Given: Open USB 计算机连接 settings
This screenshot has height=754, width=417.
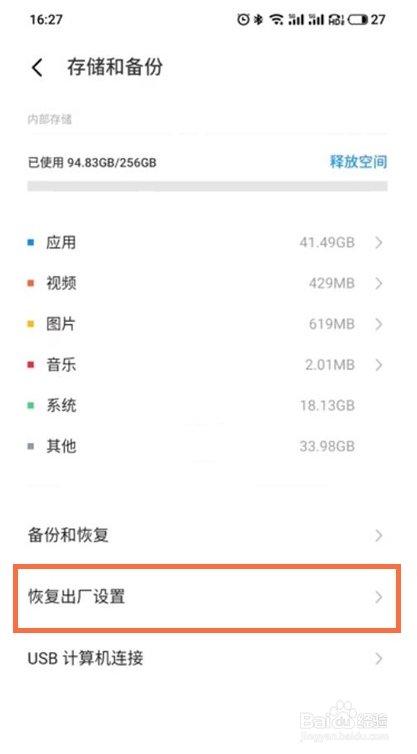Looking at the screenshot, I should tap(207, 658).
